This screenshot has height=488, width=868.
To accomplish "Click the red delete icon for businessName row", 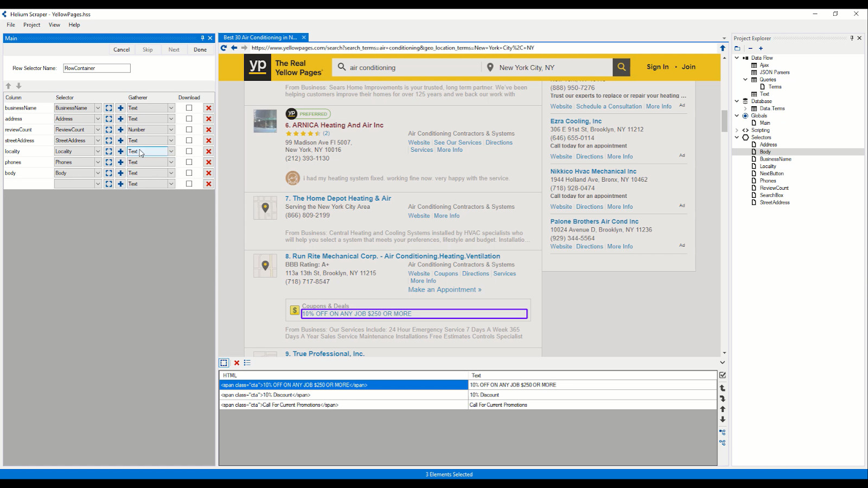I will [x=208, y=108].
